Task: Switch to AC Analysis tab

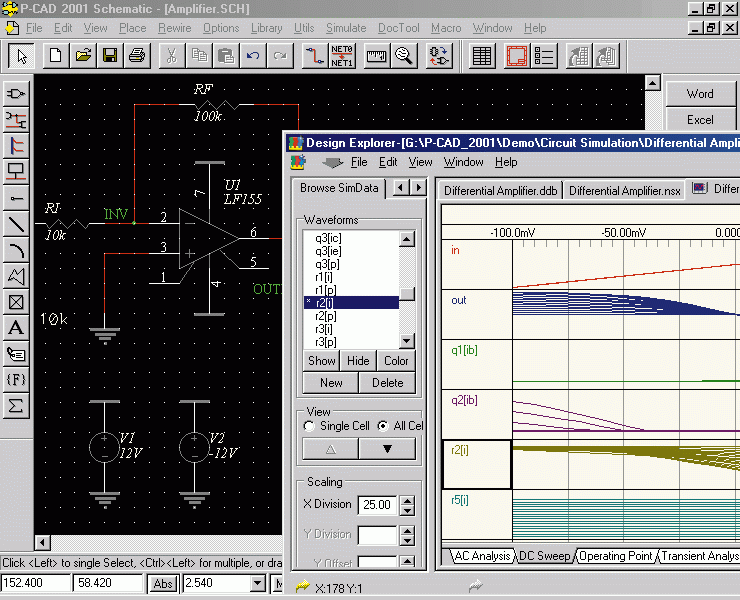Action: (482, 556)
